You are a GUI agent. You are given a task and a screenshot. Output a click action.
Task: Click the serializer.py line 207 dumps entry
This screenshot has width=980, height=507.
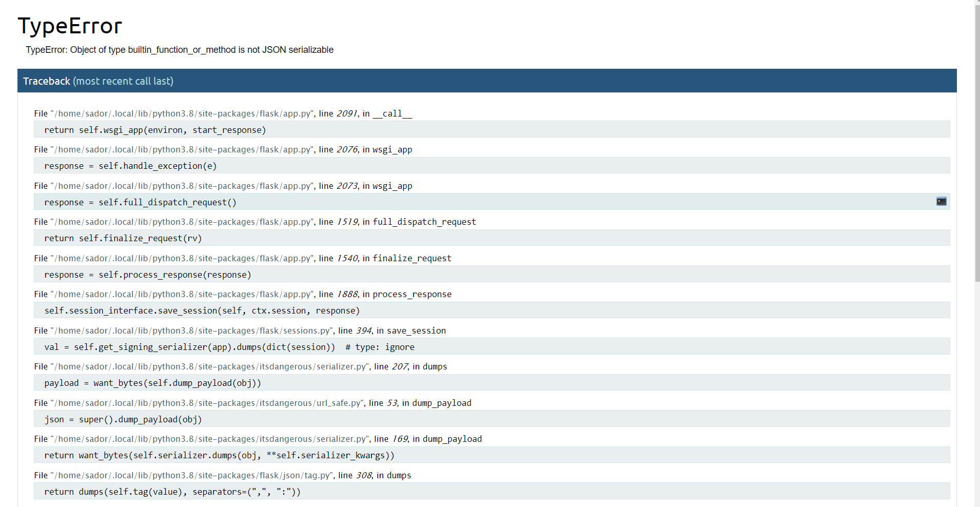point(241,366)
